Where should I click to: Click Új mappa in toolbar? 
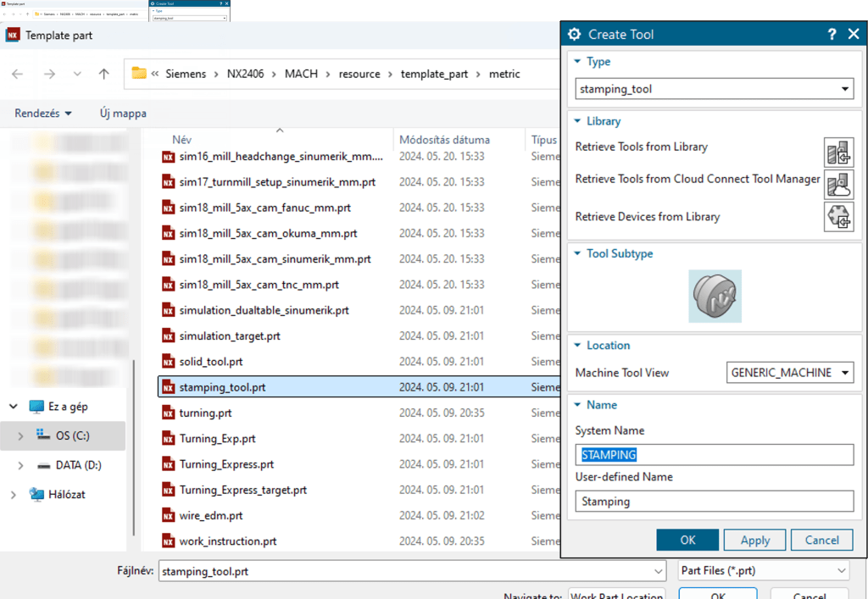point(123,113)
